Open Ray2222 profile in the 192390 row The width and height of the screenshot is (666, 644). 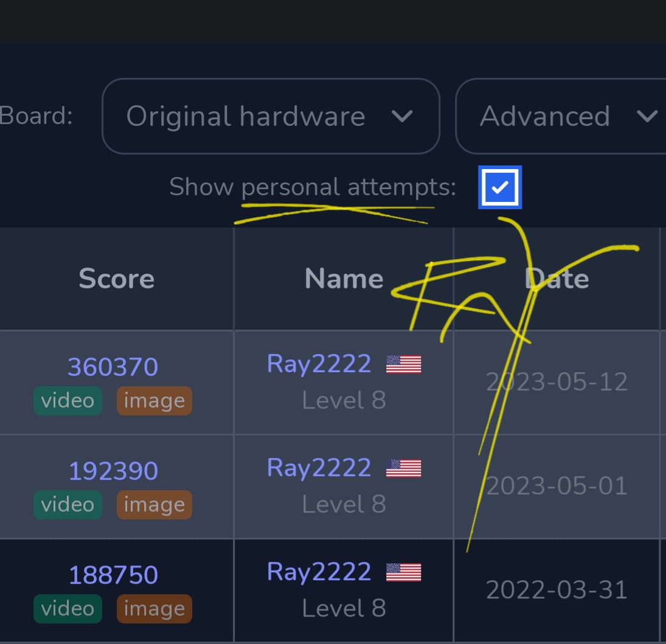pyautogui.click(x=319, y=468)
